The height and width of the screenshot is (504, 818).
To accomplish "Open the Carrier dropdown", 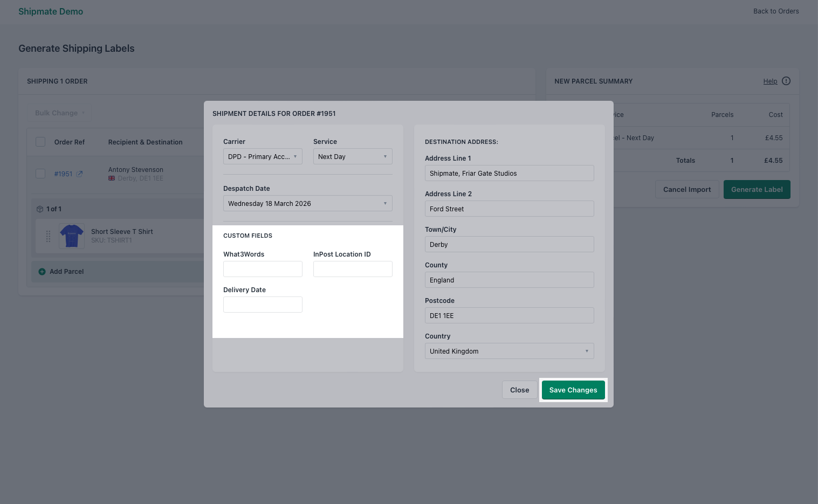I will pyautogui.click(x=263, y=156).
